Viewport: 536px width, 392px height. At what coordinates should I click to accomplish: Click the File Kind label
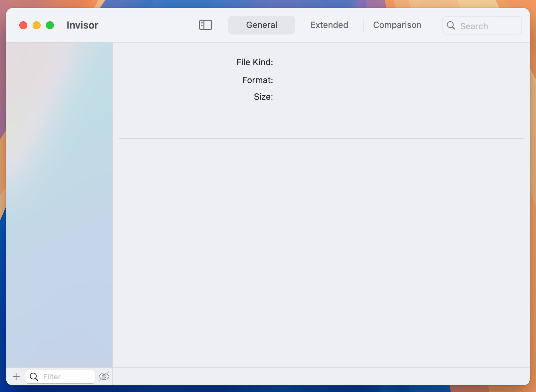click(x=255, y=62)
